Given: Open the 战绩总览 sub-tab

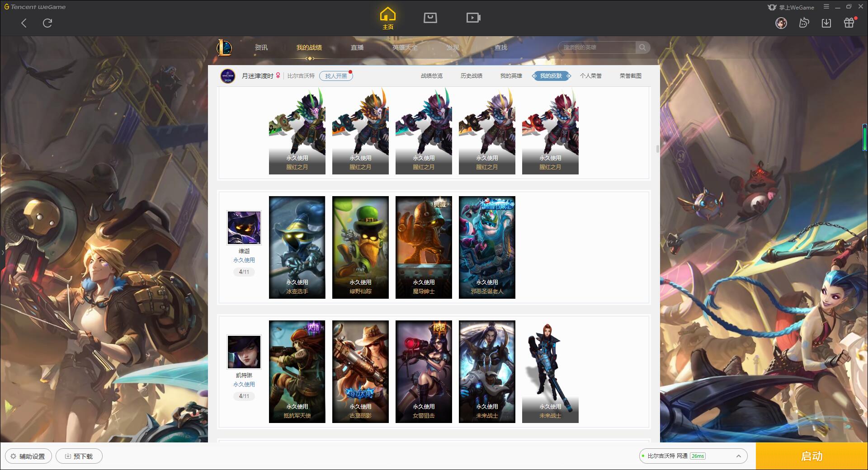Looking at the screenshot, I should point(432,76).
